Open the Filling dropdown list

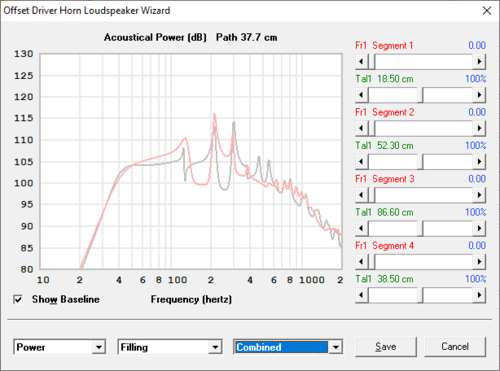click(215, 347)
